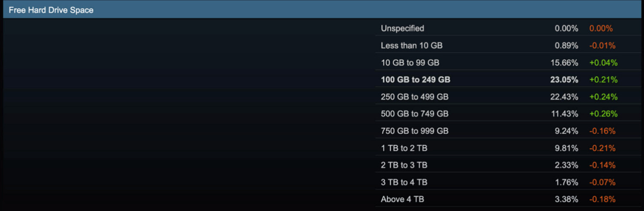Select the bold 100 GB to 249 GB row

tap(415, 80)
